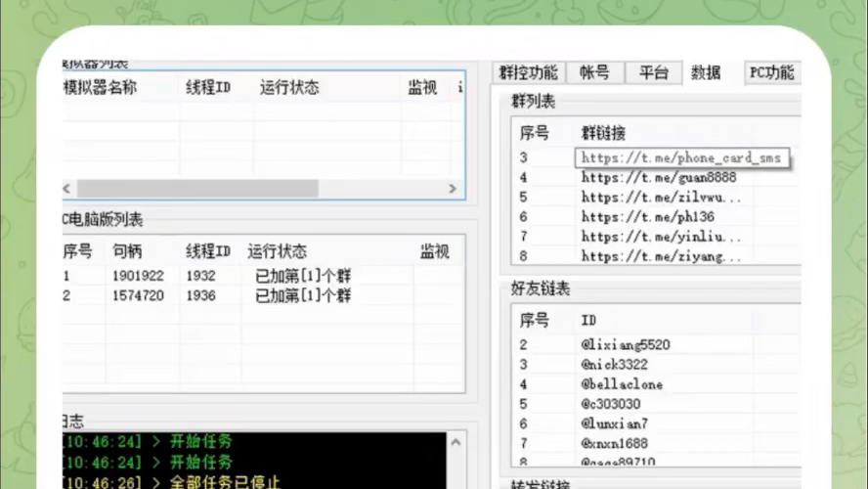Click the emulator list left scroll arrow
The height and width of the screenshot is (489, 868).
click(x=67, y=189)
